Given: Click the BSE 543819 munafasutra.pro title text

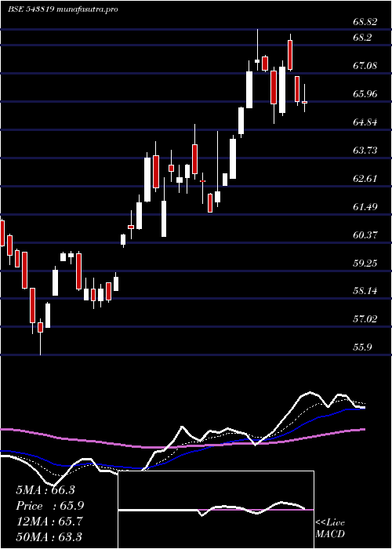Looking at the screenshot, I should pyautogui.click(x=63, y=9).
